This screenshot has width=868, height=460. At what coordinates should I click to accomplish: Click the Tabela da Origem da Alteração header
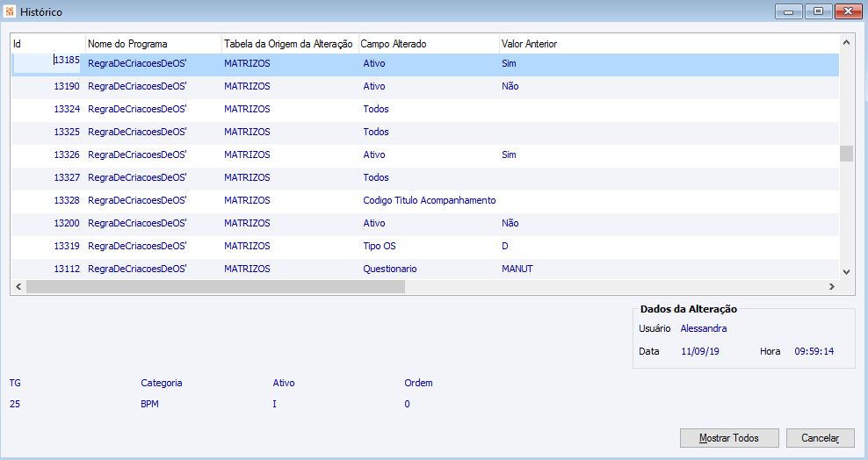[x=290, y=44]
